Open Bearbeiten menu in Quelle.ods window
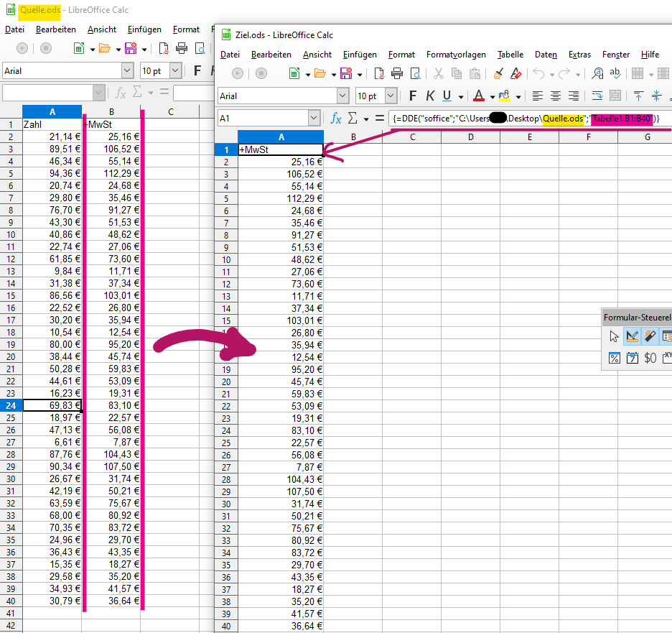672x633 pixels. pyautogui.click(x=56, y=29)
